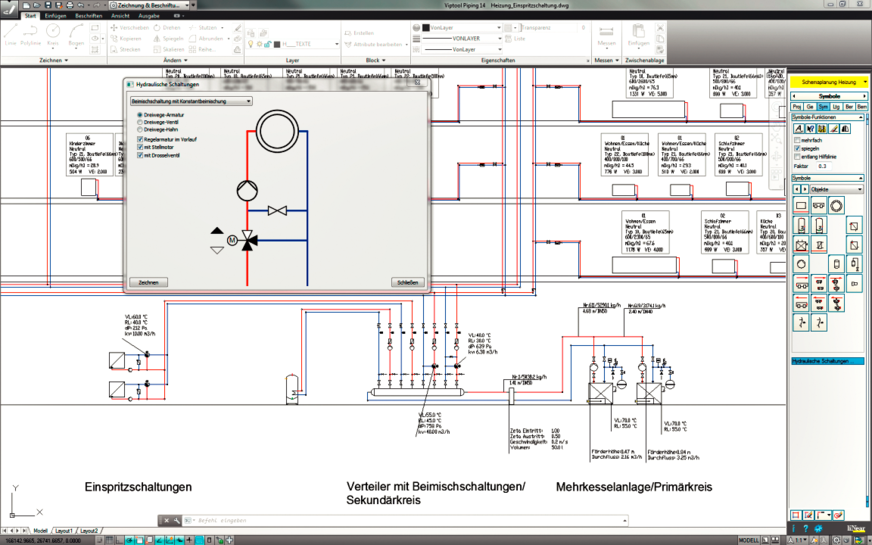Expand the H___TEXTE layer dropdown
This screenshot has width=872, height=545.
point(310,44)
